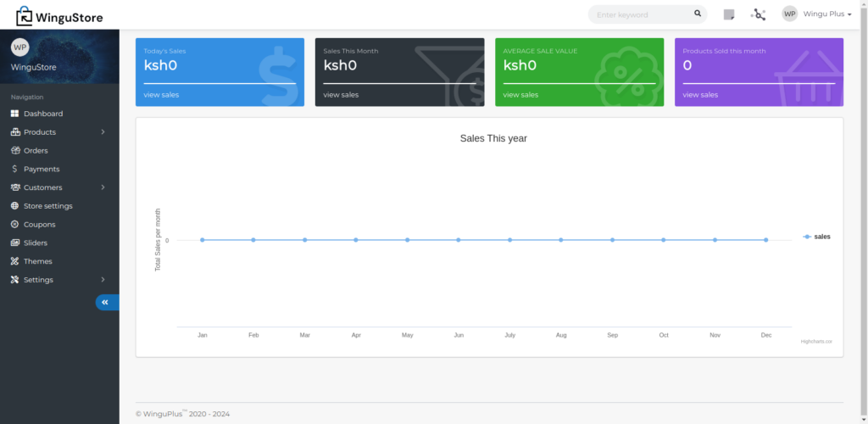This screenshot has height=424, width=868.
Task: Click the Store settings globe icon
Action: click(x=15, y=206)
